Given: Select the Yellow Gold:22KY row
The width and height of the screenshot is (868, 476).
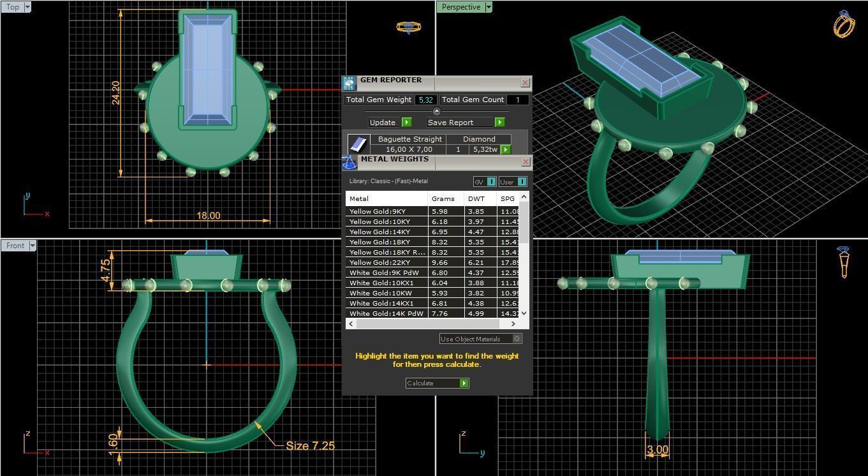Looking at the screenshot, I should (433, 262).
